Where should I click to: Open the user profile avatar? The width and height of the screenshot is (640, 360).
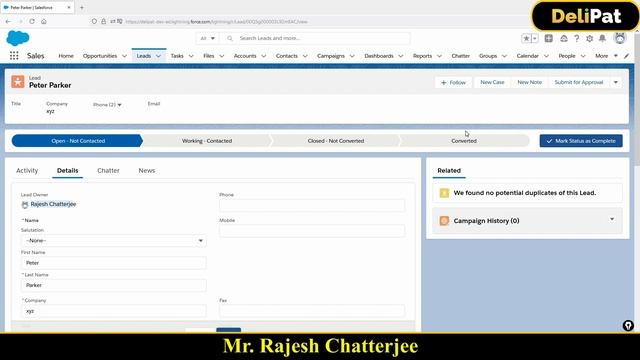tap(620, 38)
